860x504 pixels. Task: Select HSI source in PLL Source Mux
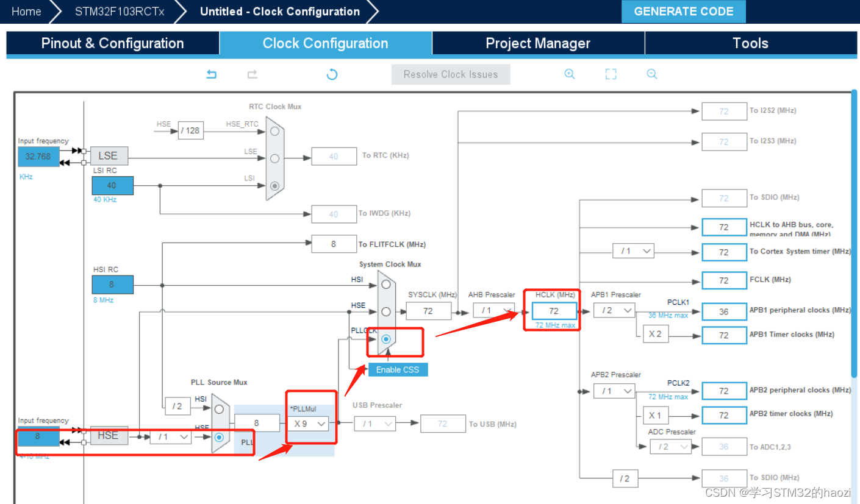point(219,409)
